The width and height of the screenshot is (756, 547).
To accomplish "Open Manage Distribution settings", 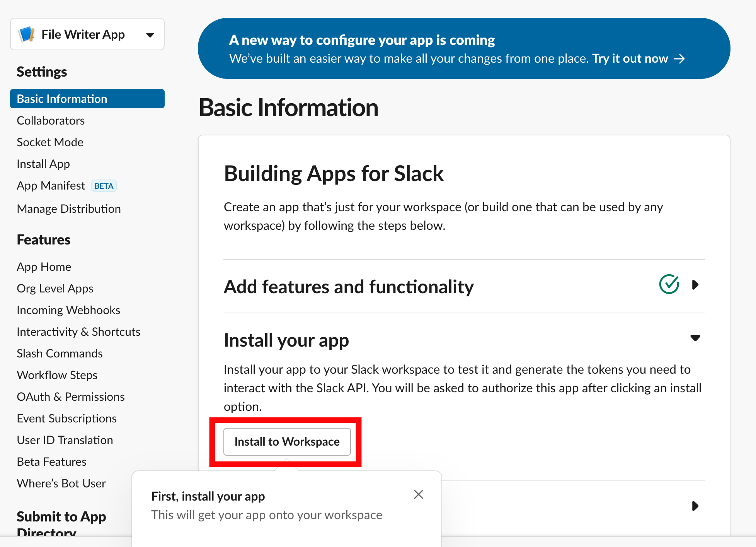I will click(x=68, y=209).
